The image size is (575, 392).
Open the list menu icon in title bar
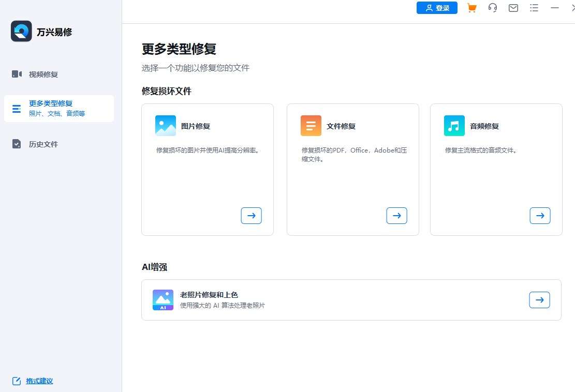(534, 8)
